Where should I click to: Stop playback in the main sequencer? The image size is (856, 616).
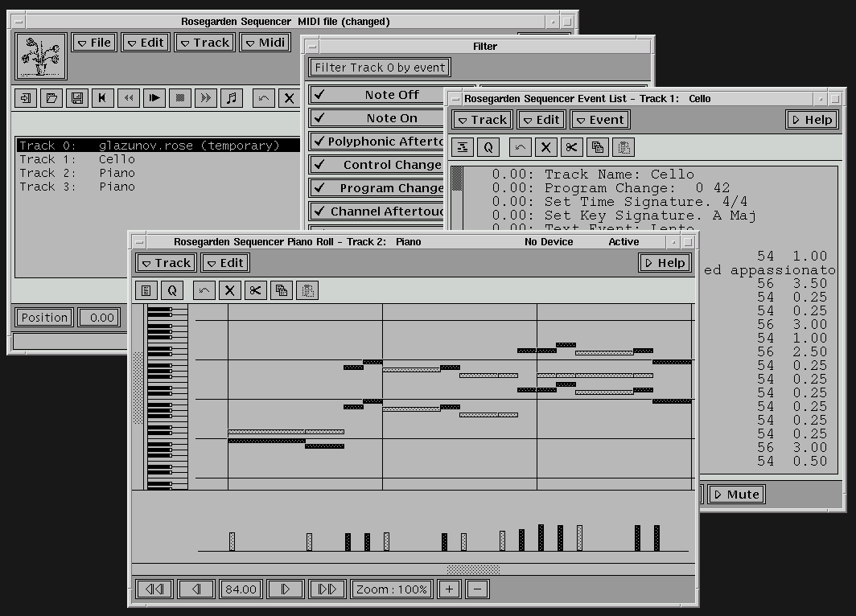[180, 98]
